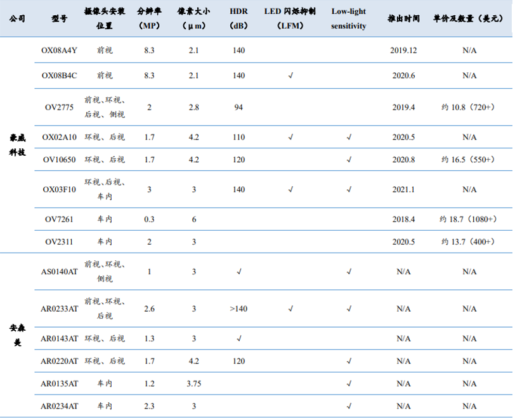Click the 1.3 resolution value
The height and width of the screenshot is (420, 515).
click(149, 339)
